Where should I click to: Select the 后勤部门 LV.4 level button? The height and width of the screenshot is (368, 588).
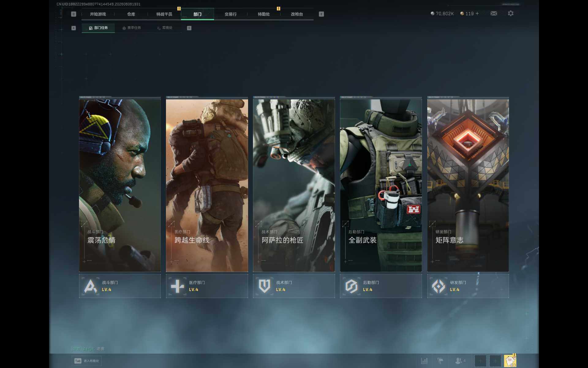click(381, 286)
